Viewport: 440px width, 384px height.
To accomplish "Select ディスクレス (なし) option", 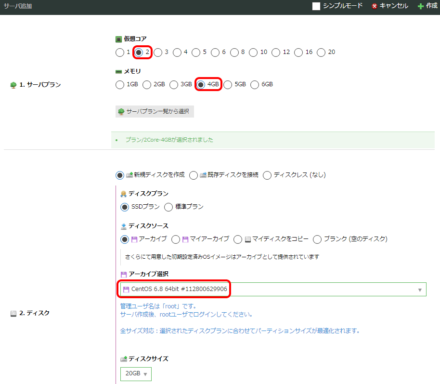I will 267,175.
